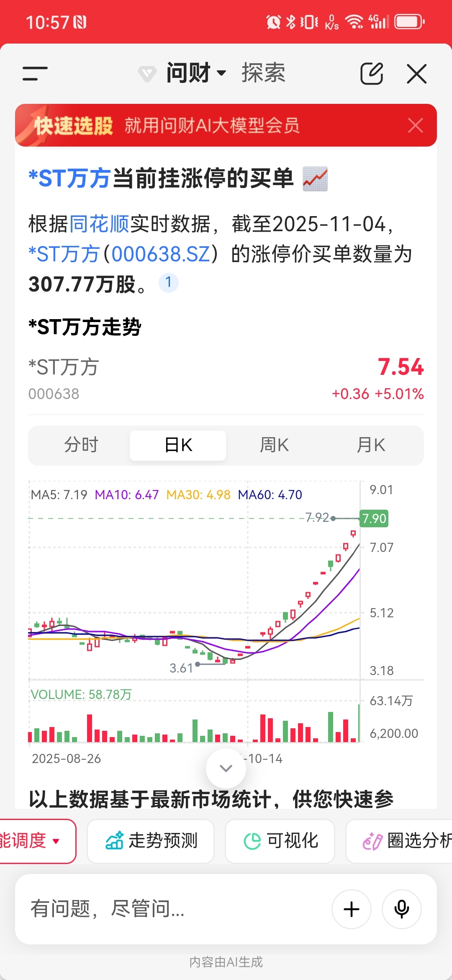
Task: Tap the stock code 000638
Action: point(54,394)
